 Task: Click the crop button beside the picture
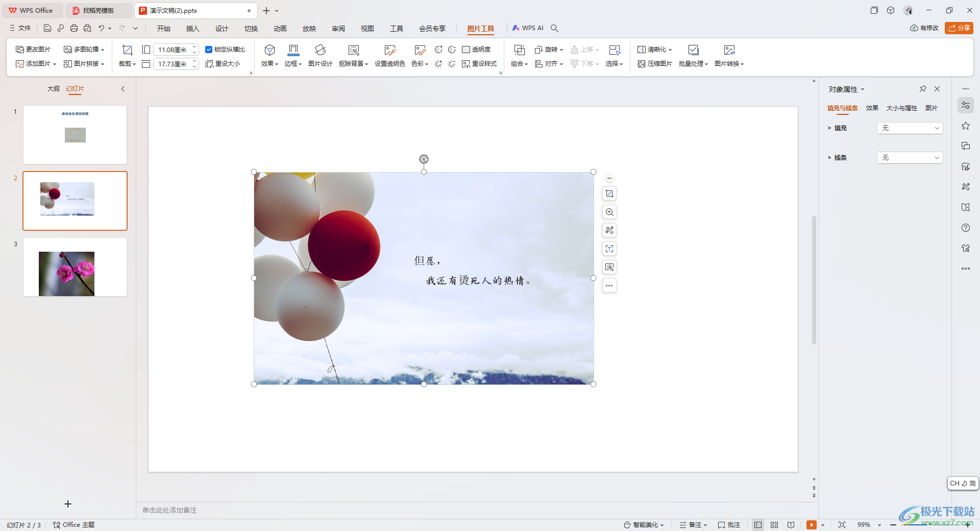pyautogui.click(x=609, y=194)
